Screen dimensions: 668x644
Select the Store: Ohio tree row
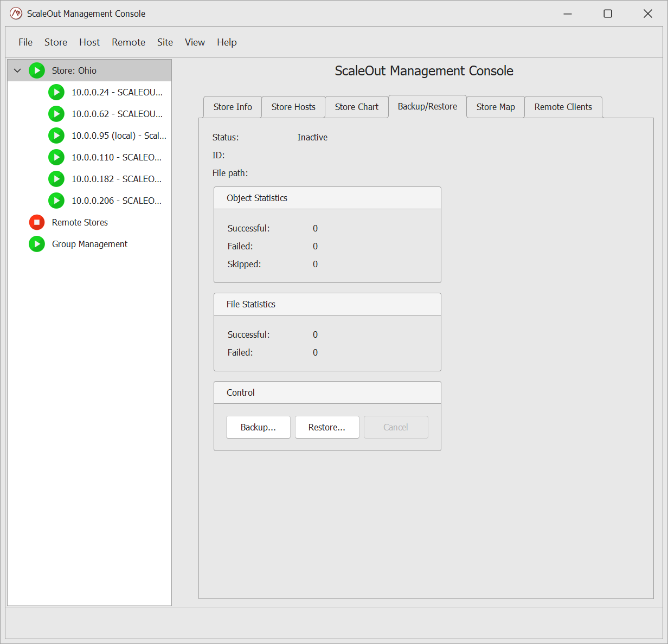[89, 70]
